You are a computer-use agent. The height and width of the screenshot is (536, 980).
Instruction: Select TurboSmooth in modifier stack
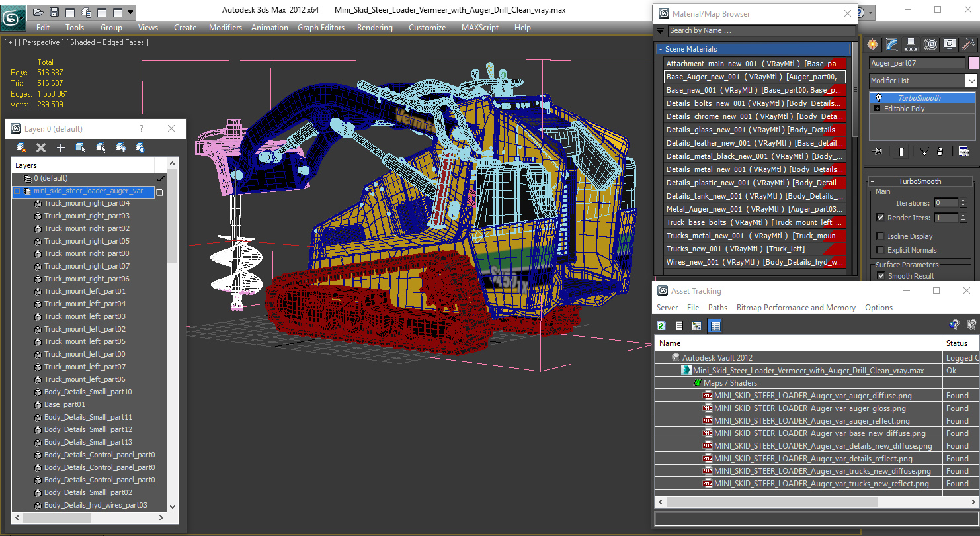coord(922,98)
